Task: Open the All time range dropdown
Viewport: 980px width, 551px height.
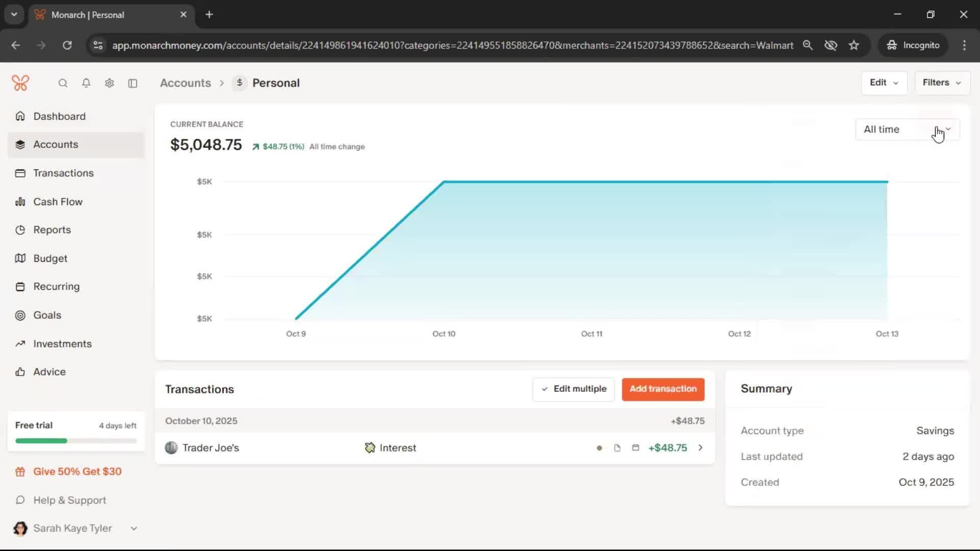Action: pyautogui.click(x=907, y=130)
